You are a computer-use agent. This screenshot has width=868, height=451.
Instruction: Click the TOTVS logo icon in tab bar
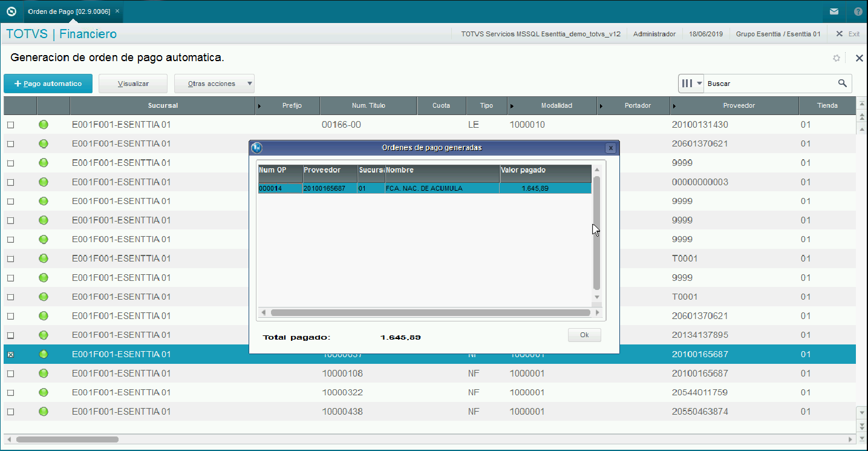point(11,12)
